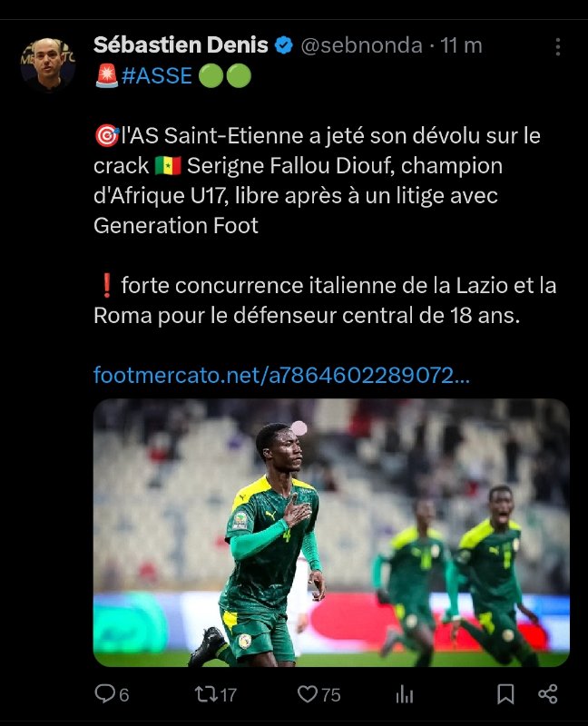Expand the Senegal player photo
Image resolution: width=588 pixels, height=726 pixels.
(x=331, y=533)
